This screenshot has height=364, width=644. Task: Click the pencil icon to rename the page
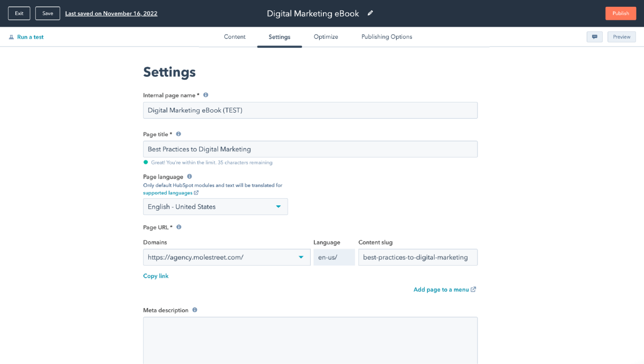pos(370,13)
